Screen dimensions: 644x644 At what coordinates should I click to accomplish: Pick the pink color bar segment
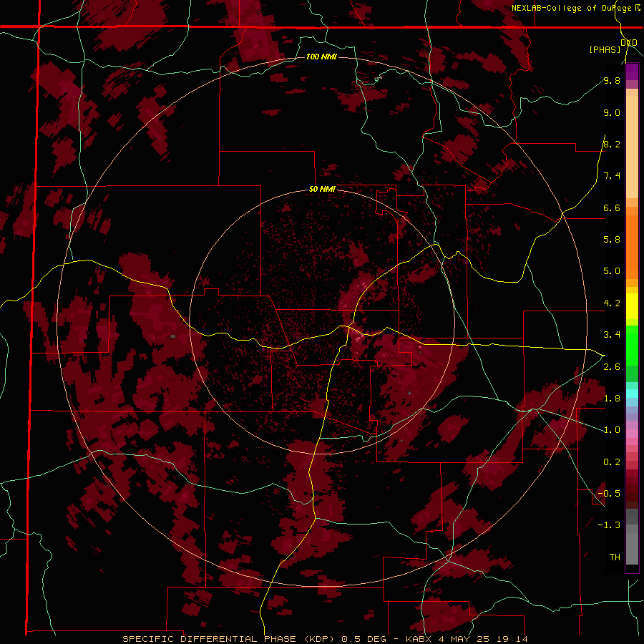(x=632, y=434)
